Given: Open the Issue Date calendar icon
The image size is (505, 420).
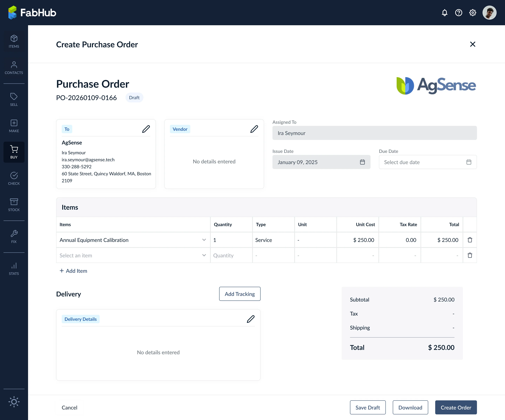Looking at the screenshot, I should click(362, 162).
